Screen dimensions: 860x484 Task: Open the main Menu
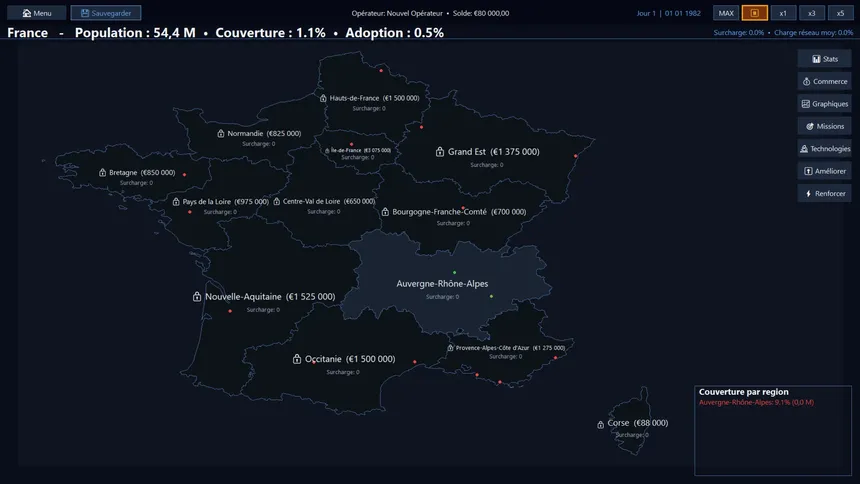tap(37, 13)
